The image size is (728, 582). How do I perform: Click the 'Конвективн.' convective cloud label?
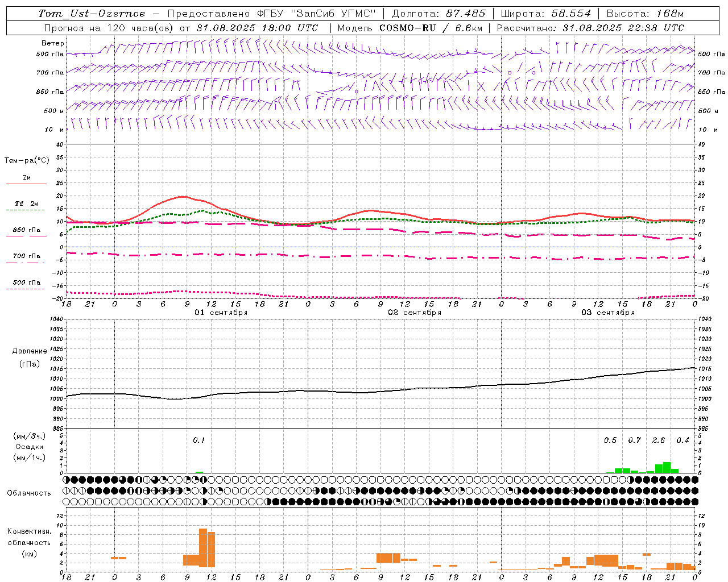point(29,531)
